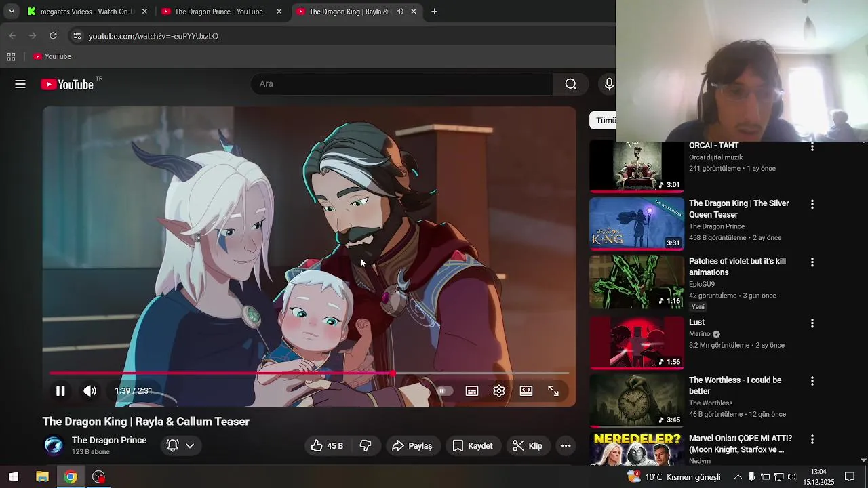Viewport: 868px width, 488px height.
Task: Open more actions (three dots) under video
Action: point(566,446)
